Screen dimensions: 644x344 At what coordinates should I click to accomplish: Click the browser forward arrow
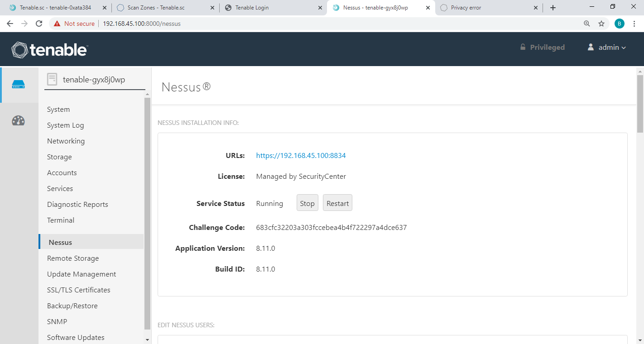(24, 24)
